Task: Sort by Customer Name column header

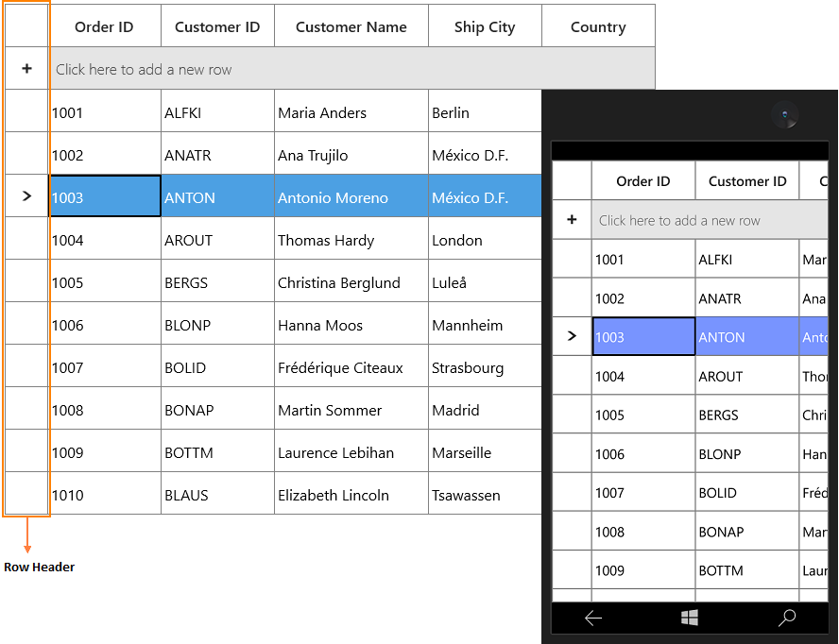Action: pyautogui.click(x=351, y=26)
